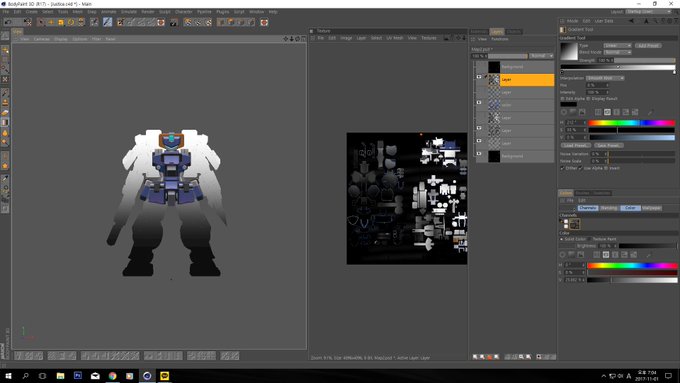Select HSV mode icon in gradient color chooser
This screenshot has height=383, width=680.
(608, 112)
